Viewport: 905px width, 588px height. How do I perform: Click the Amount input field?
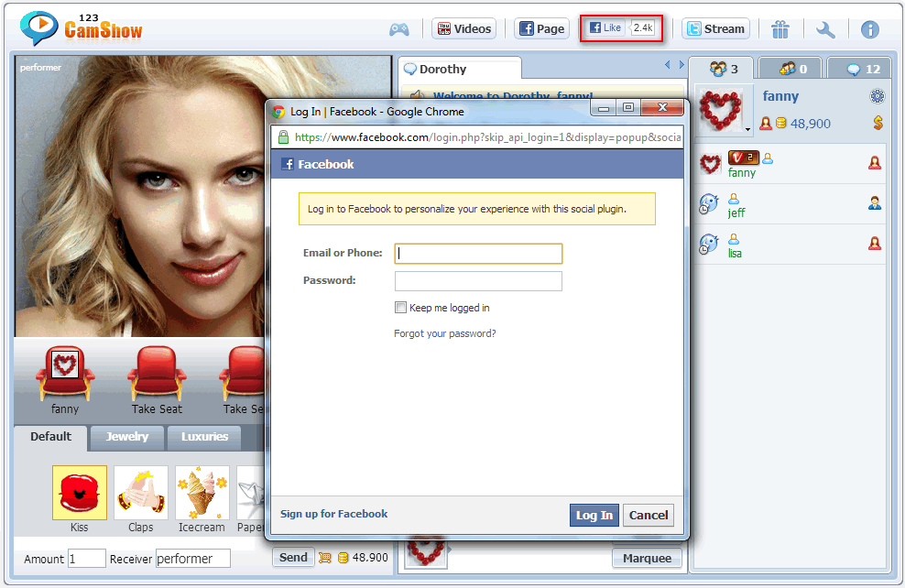[x=87, y=559]
